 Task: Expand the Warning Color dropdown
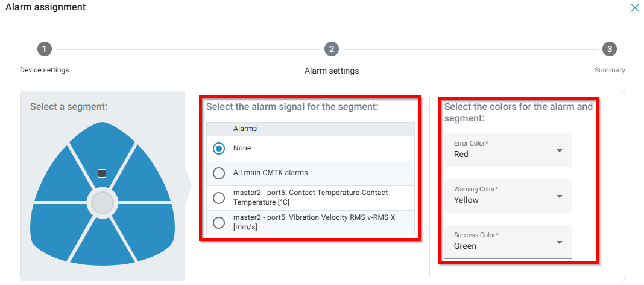coord(508,196)
